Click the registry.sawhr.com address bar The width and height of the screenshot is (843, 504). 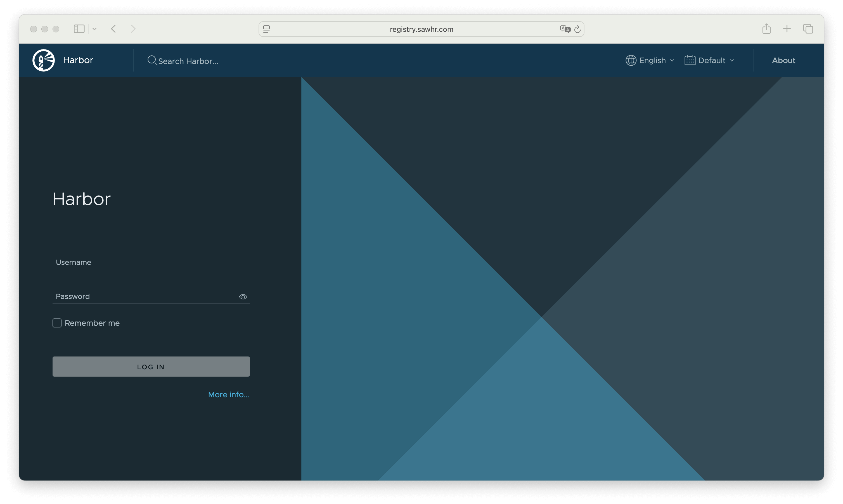[x=421, y=29]
